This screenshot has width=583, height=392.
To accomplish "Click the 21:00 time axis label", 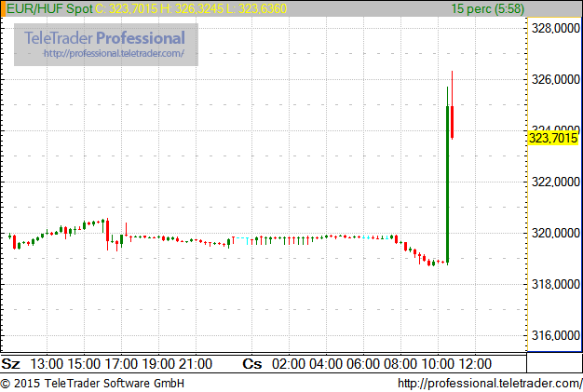I will coord(196,364).
